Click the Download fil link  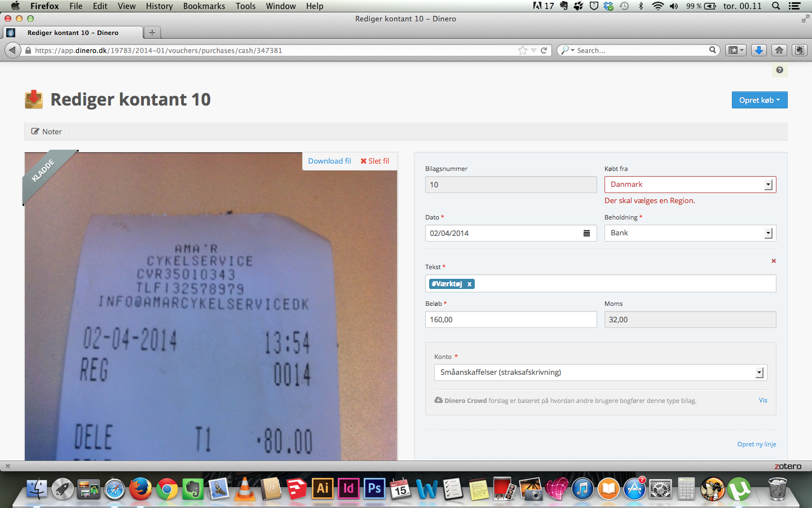point(329,161)
